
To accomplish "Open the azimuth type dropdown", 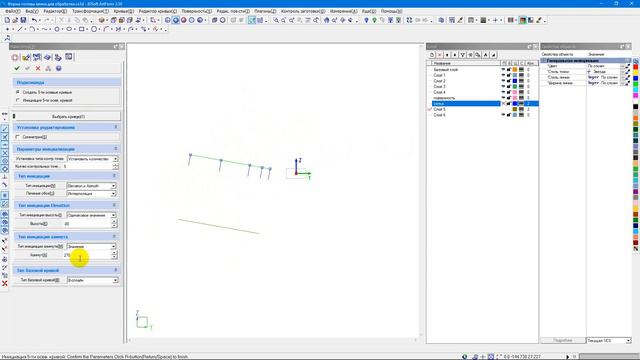I will click(113, 247).
